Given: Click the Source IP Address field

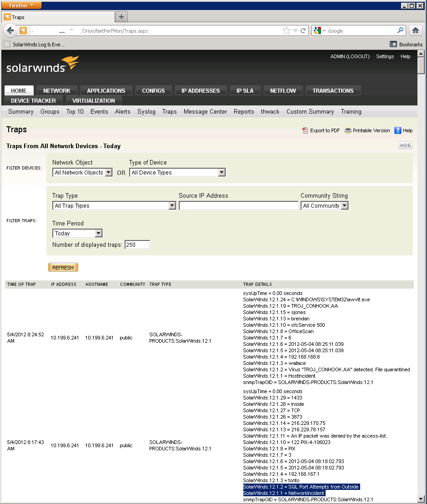Looking at the screenshot, I should point(239,205).
